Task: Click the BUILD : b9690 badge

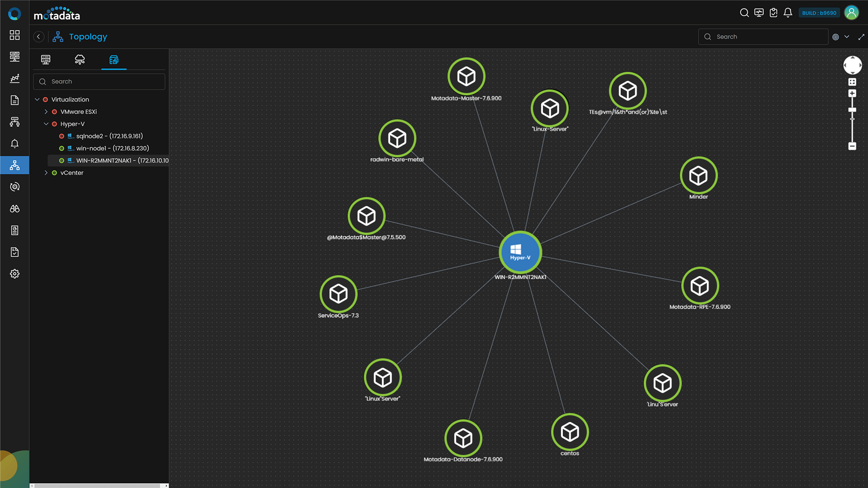Action: pyautogui.click(x=819, y=13)
